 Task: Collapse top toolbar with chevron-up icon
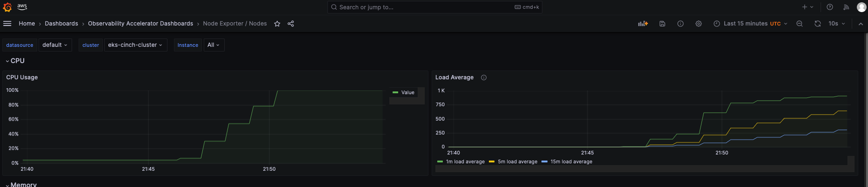coord(861,24)
